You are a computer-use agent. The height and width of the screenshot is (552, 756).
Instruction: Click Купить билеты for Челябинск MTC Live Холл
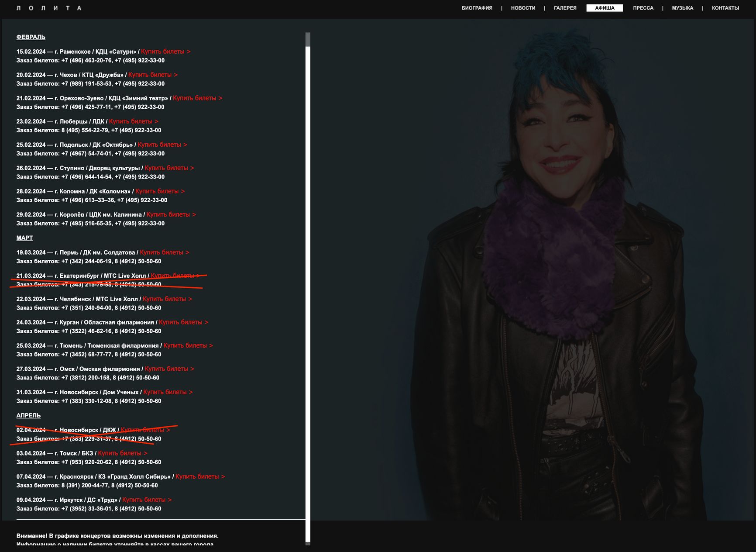tap(167, 299)
